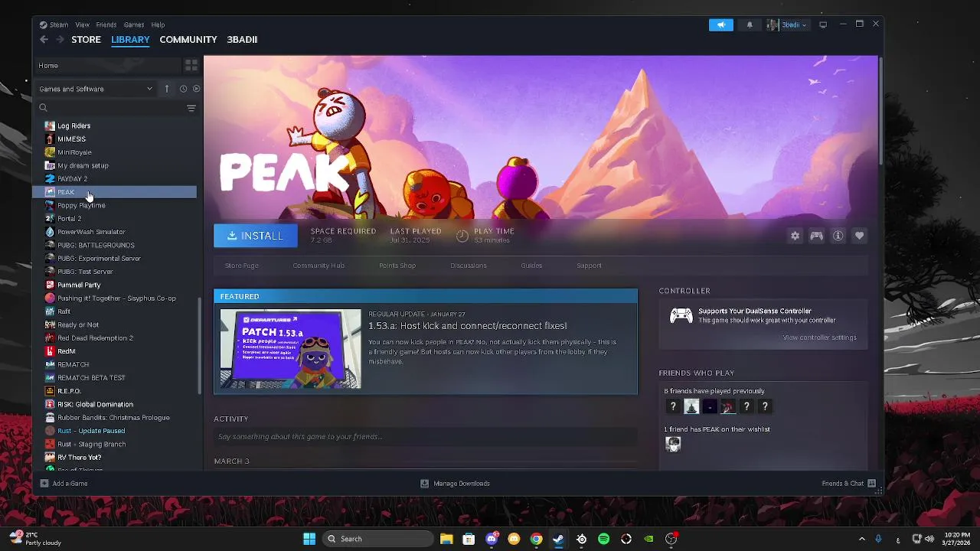Open the Games and Software filter dropdown
980x551 pixels.
click(x=96, y=89)
